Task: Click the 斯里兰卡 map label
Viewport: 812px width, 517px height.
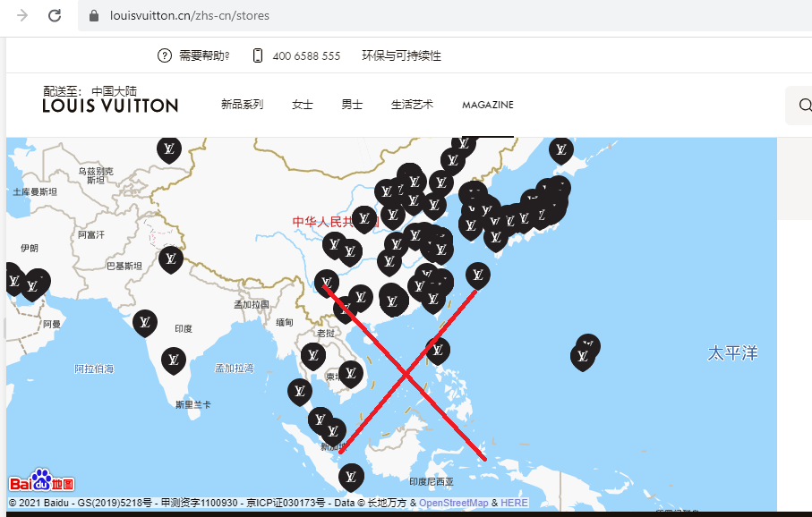Action: [193, 404]
